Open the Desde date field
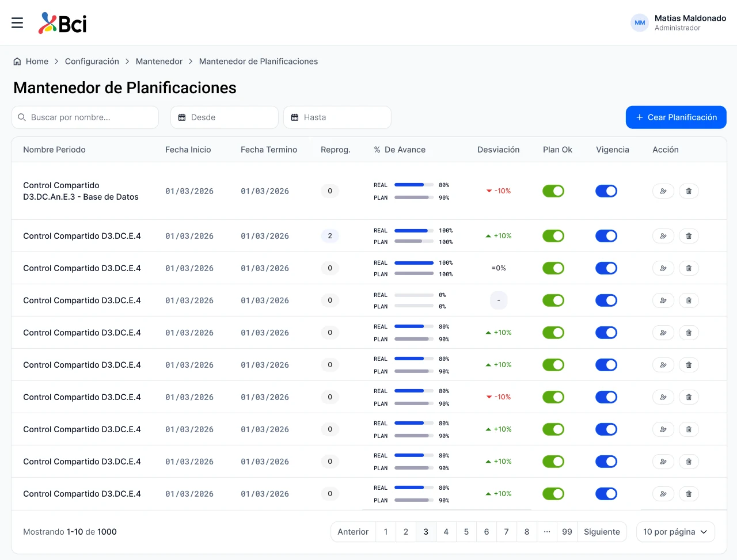 pyautogui.click(x=225, y=117)
